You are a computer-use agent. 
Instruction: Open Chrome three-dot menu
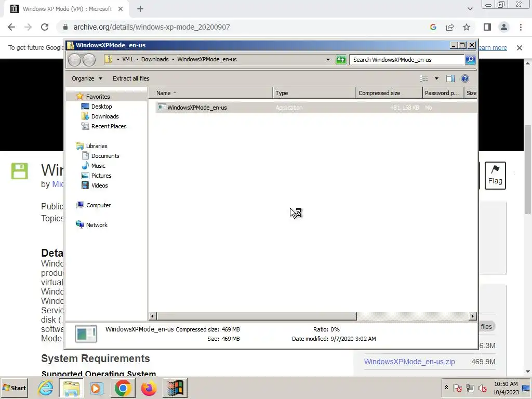coord(521,27)
